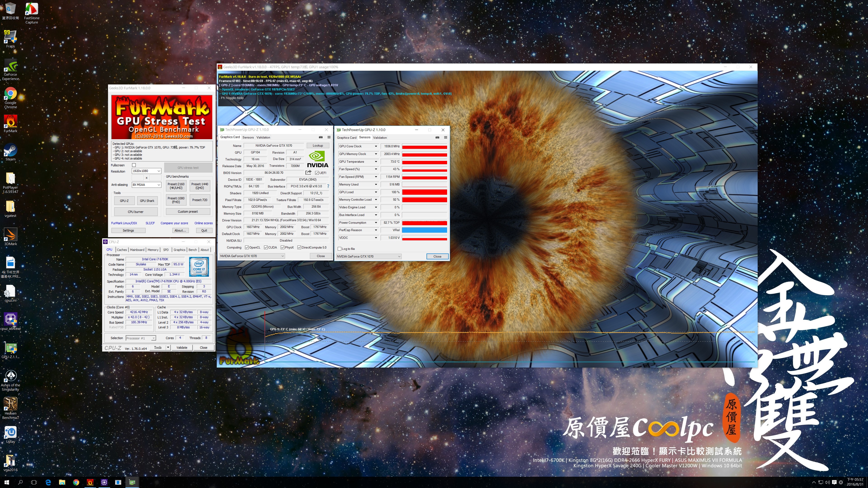
Task: Open FurMark desktop shortcut icon
Action: click(x=10, y=124)
